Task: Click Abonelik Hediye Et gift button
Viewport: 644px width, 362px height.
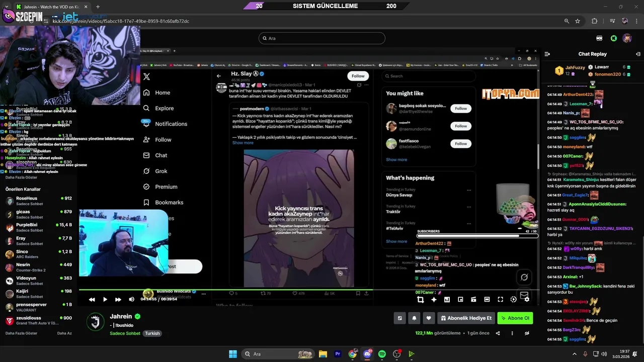Action: (x=466, y=318)
